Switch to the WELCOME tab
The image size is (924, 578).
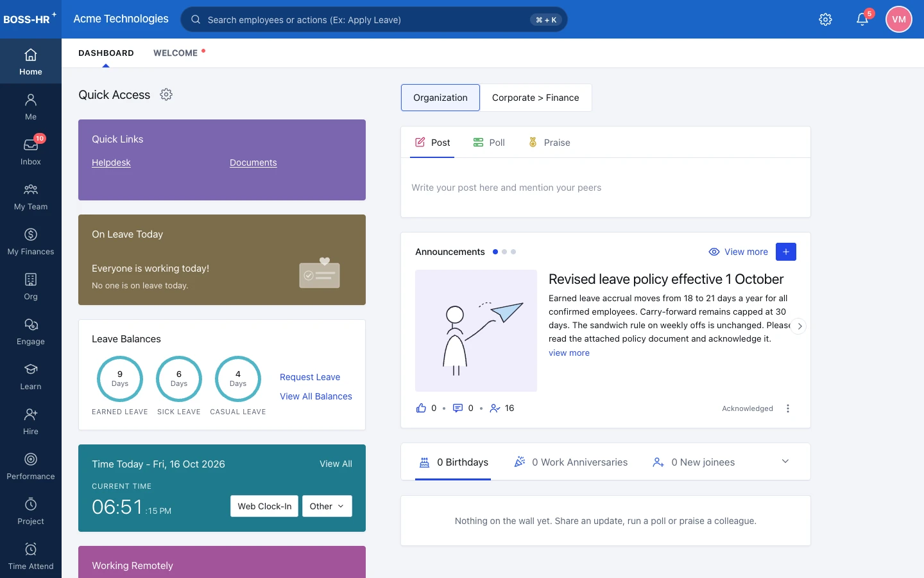tap(175, 53)
